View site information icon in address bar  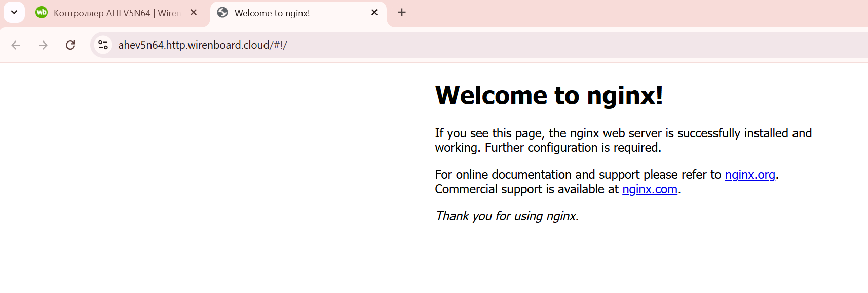103,45
